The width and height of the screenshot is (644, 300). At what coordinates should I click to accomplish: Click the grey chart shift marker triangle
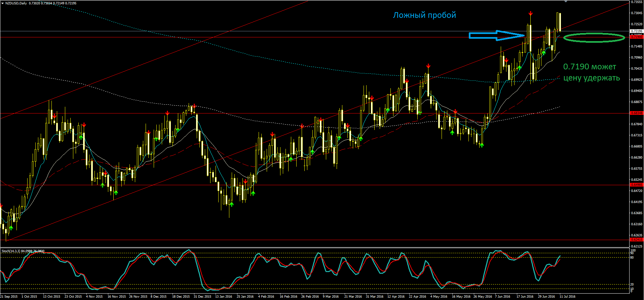point(566,2)
